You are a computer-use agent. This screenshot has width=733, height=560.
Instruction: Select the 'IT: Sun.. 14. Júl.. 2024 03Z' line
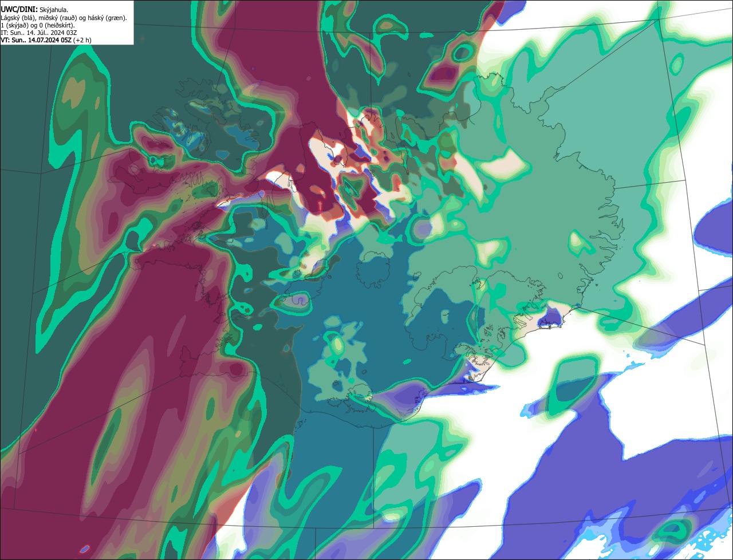tap(39, 33)
